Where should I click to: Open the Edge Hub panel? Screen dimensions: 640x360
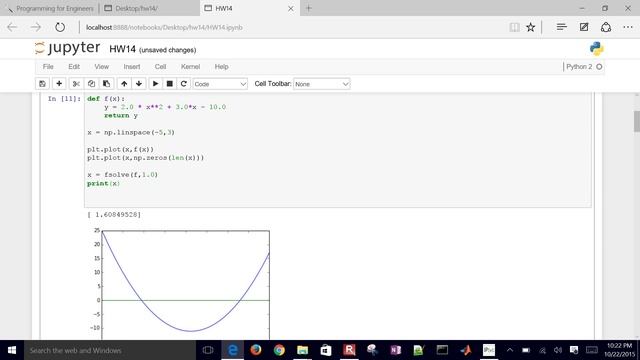pos(562,27)
